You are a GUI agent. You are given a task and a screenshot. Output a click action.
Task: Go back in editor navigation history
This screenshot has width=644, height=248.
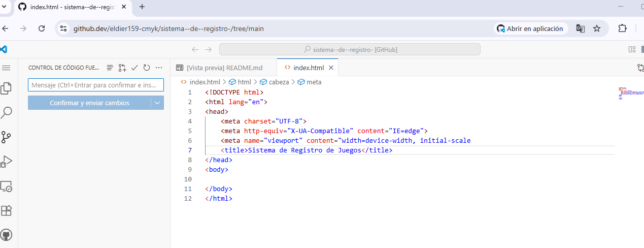coord(195,49)
